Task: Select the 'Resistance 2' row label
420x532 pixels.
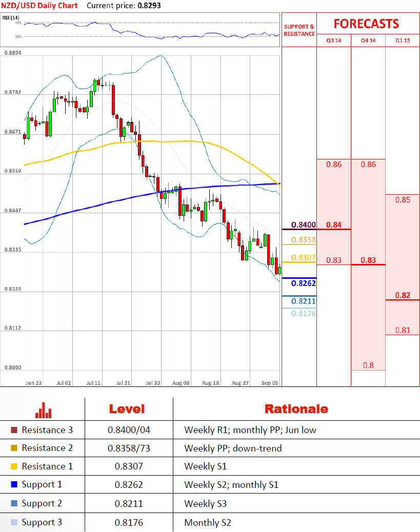Action: pos(47,448)
